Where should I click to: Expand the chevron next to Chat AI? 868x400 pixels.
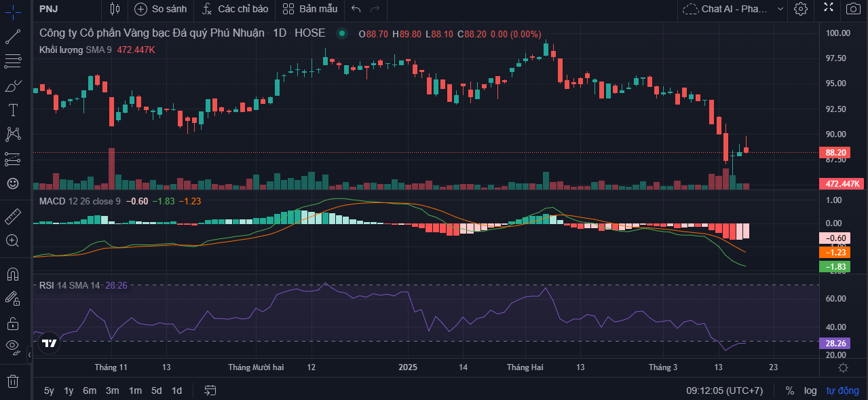point(780,9)
